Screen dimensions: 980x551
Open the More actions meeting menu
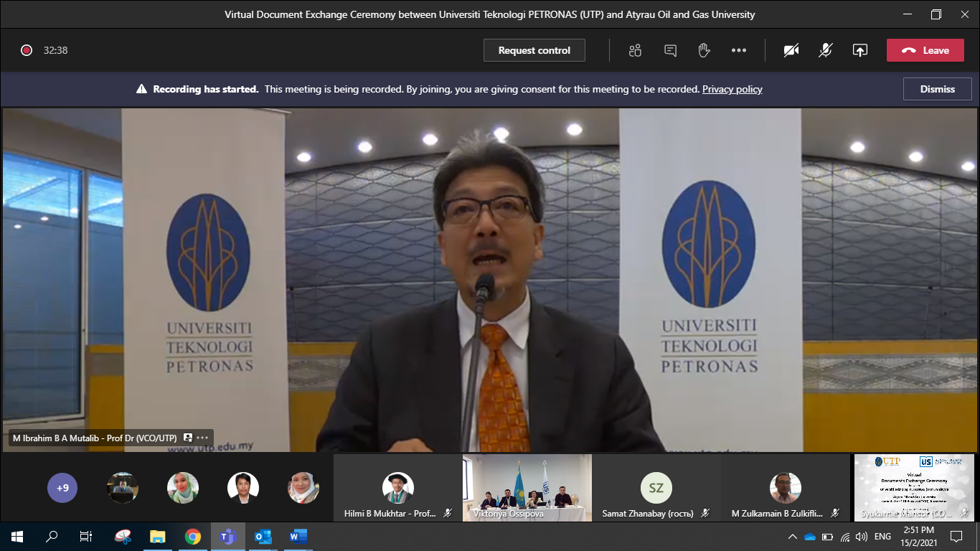click(738, 50)
